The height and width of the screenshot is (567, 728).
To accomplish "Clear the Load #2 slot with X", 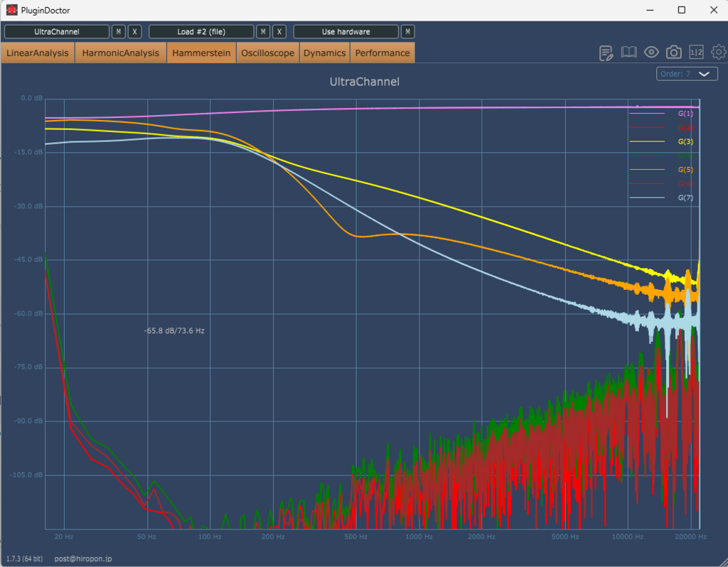I will [279, 31].
